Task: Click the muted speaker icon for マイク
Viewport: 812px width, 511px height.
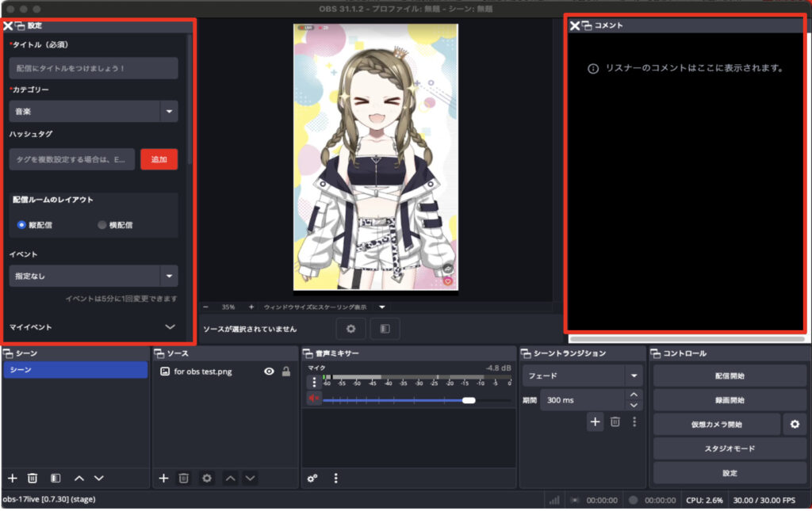Action: click(314, 399)
